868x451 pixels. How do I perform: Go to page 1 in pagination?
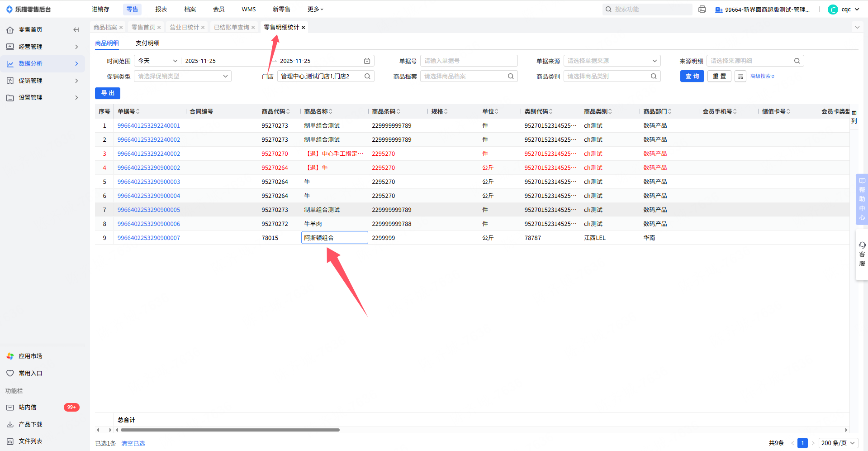point(802,443)
